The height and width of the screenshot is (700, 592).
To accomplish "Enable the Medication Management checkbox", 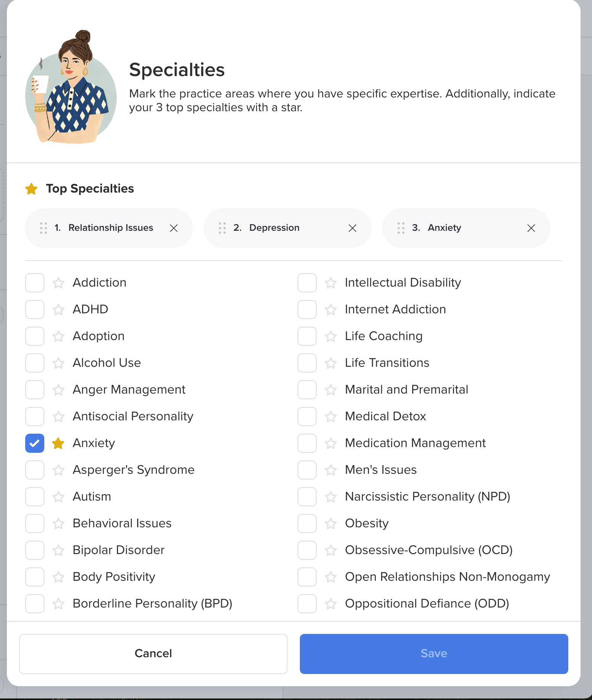I will pyautogui.click(x=307, y=443).
